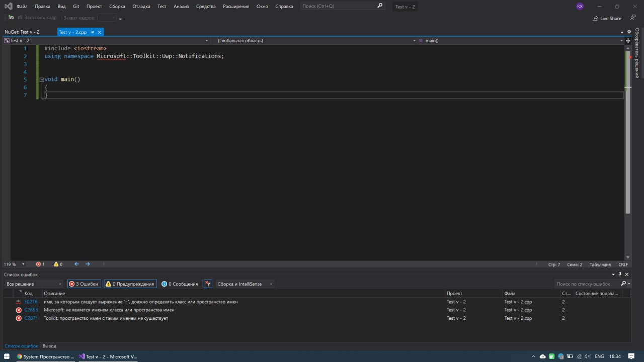
Task: Collapse the void main() code block
Action: coord(41,79)
